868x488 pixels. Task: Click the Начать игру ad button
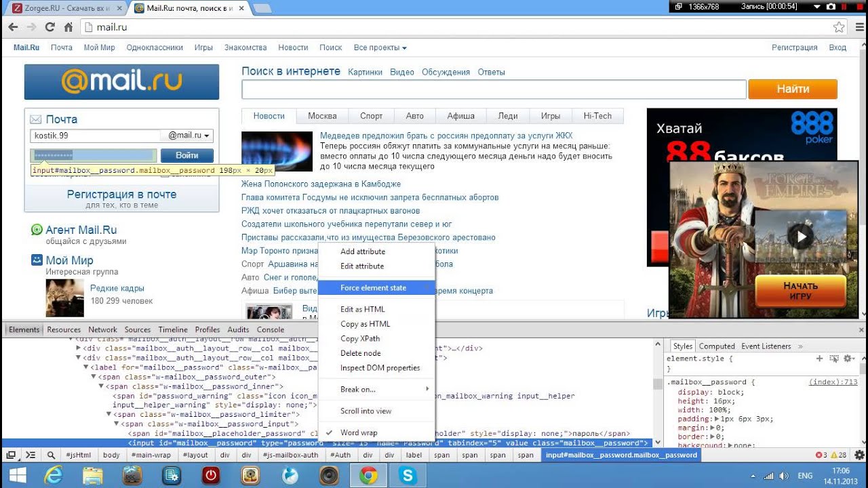pos(801,291)
